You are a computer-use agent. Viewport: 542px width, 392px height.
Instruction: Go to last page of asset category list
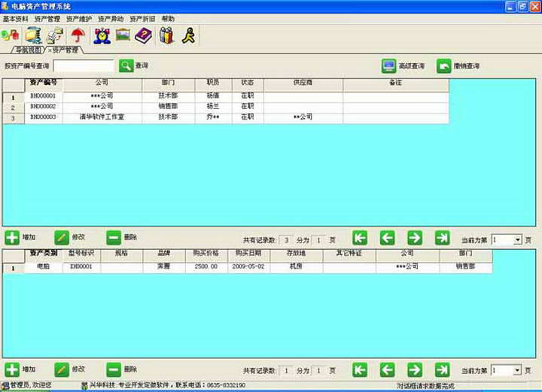(x=442, y=370)
